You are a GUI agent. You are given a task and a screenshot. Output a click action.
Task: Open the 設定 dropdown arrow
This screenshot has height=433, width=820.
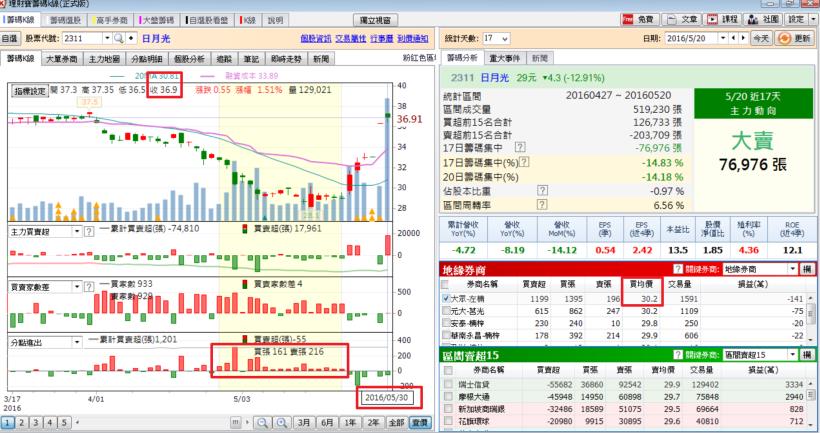click(x=813, y=19)
